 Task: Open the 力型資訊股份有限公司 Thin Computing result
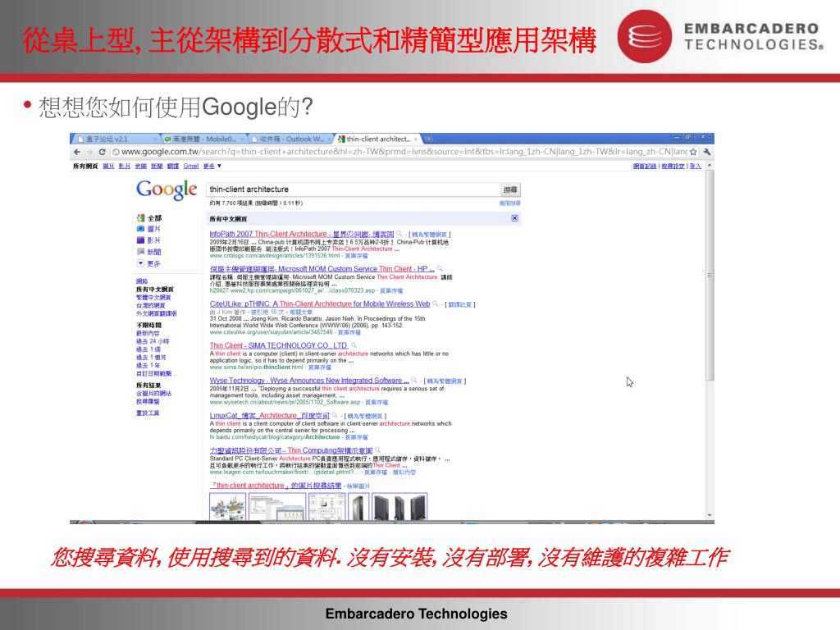pos(291,450)
